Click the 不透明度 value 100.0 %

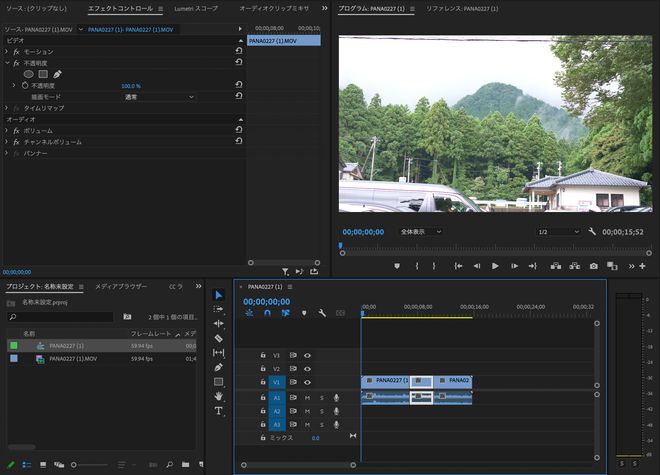pos(131,86)
